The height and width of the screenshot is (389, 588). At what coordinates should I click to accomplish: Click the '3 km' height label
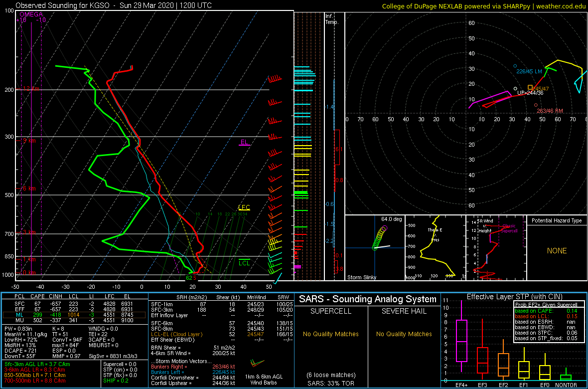click(x=28, y=232)
